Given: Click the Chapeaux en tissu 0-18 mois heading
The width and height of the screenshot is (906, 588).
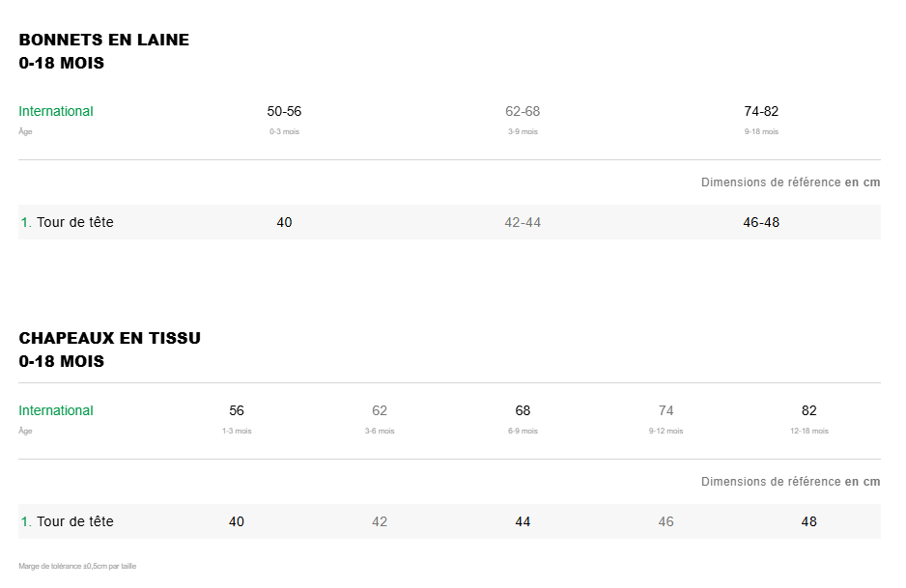Looking at the screenshot, I should pos(109,350).
